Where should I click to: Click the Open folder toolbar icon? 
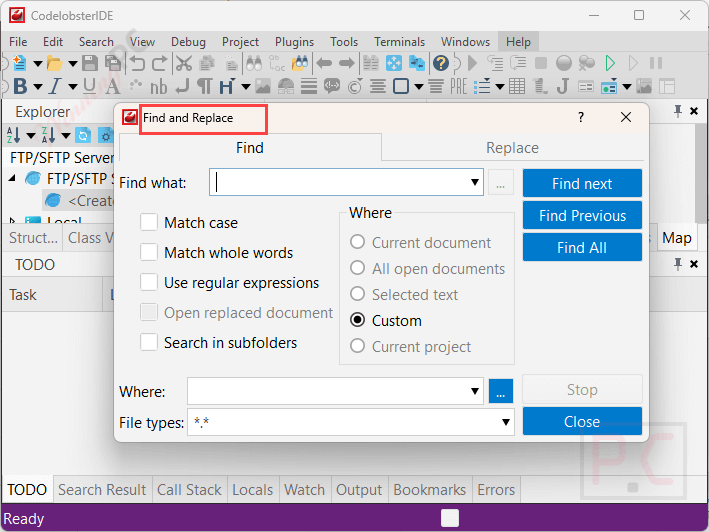coord(54,63)
